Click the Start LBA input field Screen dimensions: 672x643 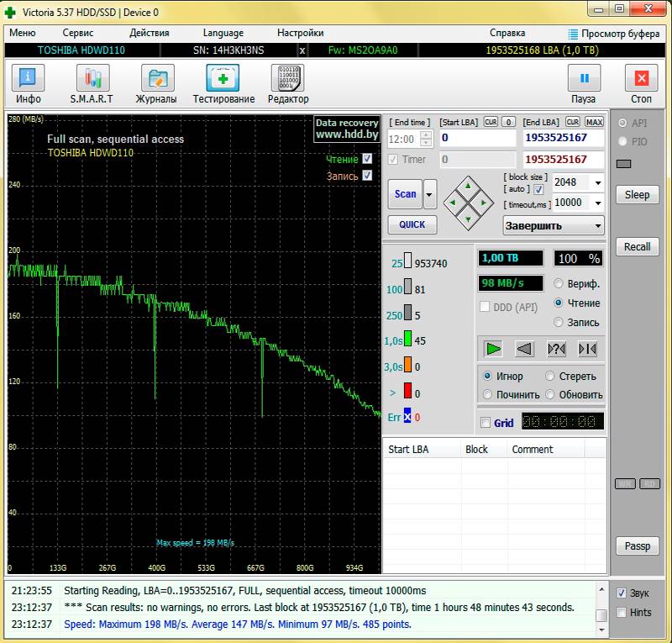tap(476, 138)
